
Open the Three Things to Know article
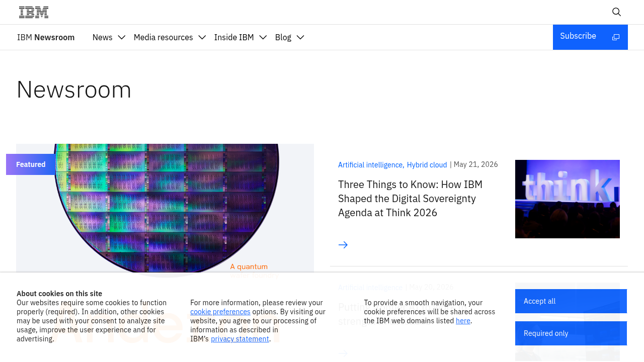point(410,199)
